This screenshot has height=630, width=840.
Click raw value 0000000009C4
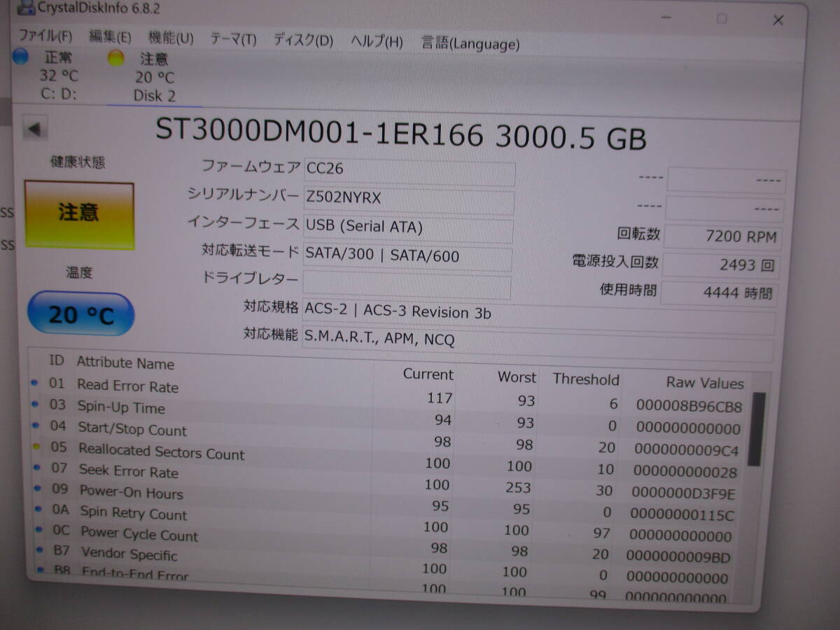coord(686,449)
